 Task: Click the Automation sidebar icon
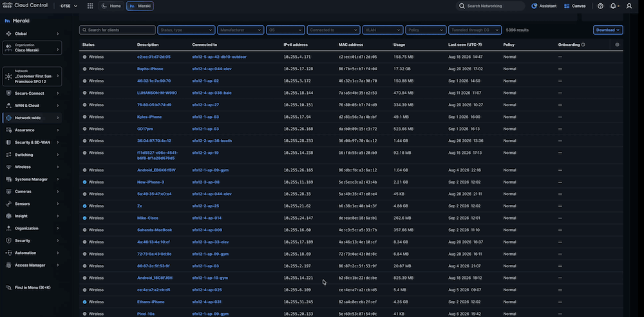pos(8,253)
